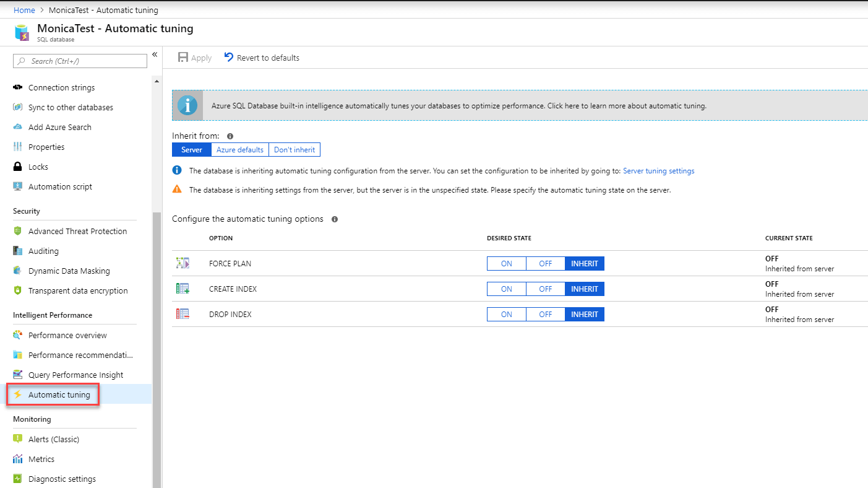Open Performance overview menu item
Screen dimensions: 868x488
pos(67,335)
